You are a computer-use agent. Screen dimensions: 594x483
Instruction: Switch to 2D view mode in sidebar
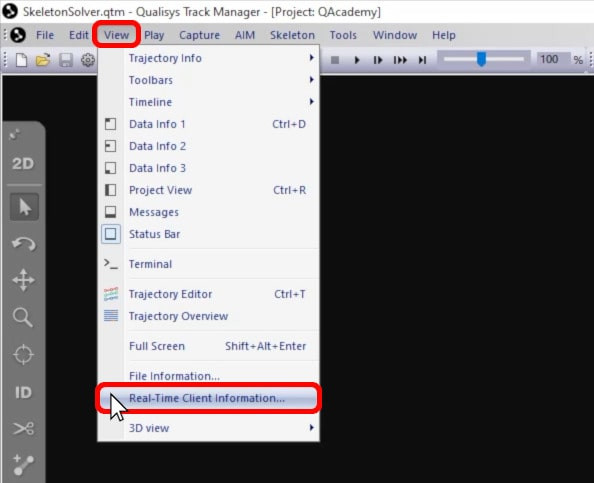tap(23, 164)
